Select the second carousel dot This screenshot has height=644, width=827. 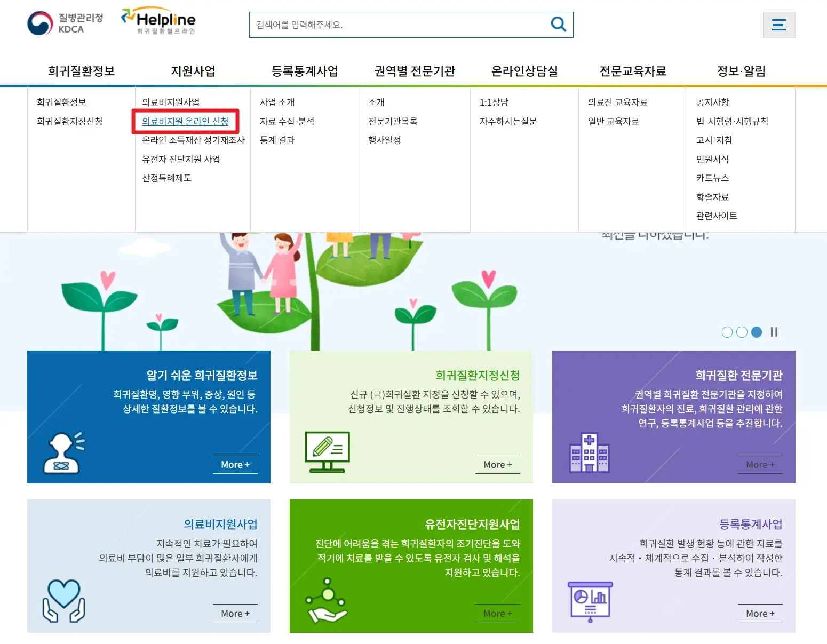tap(741, 332)
